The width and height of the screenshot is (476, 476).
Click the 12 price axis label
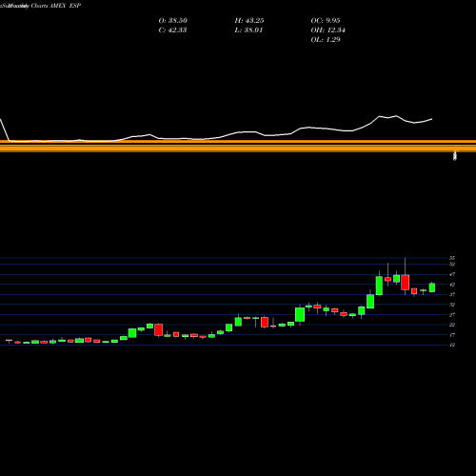[452, 345]
